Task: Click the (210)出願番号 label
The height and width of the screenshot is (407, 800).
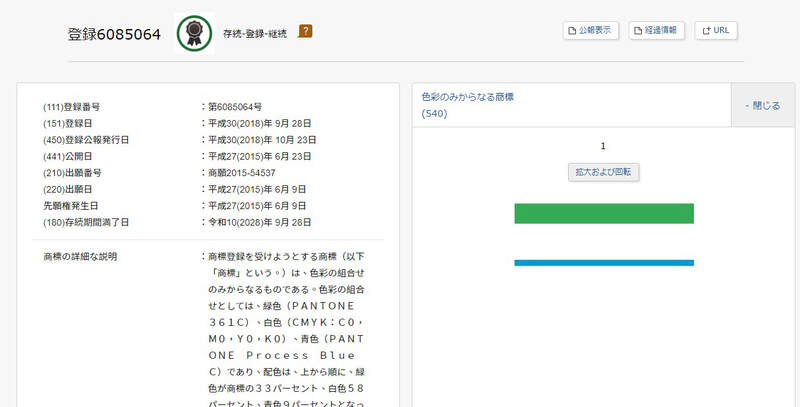Action: (72, 173)
